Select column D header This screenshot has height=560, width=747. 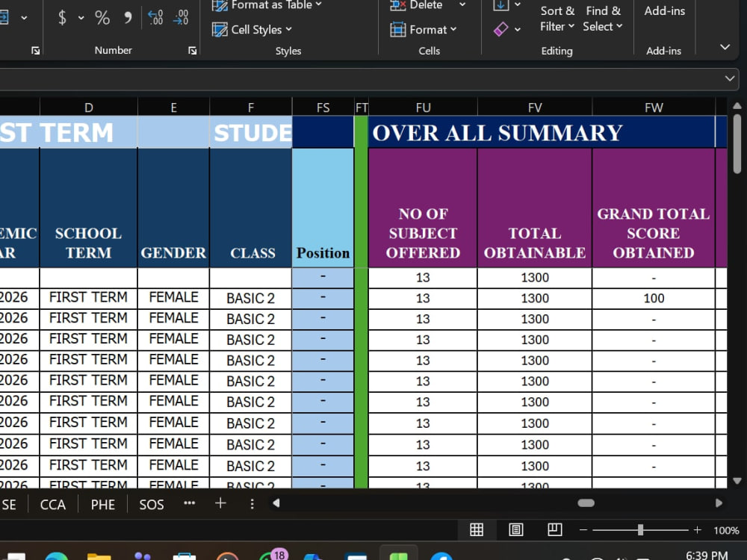coord(89,108)
